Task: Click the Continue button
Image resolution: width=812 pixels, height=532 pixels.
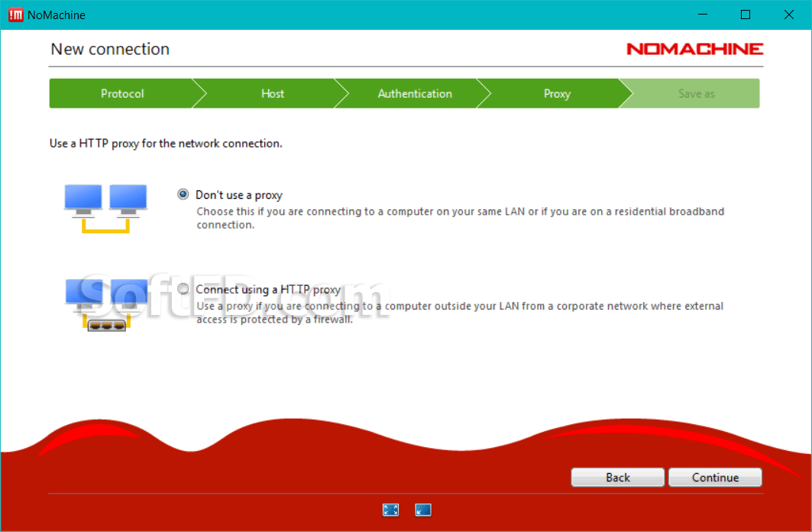Action: 715,477
